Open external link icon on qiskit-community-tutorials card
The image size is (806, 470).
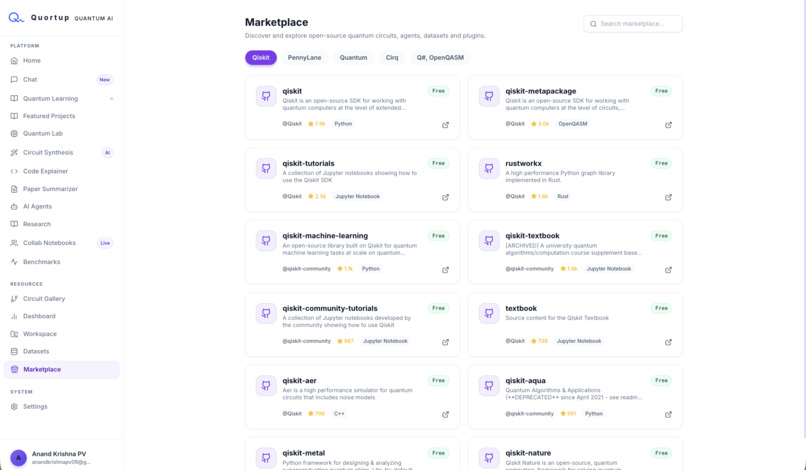point(445,342)
